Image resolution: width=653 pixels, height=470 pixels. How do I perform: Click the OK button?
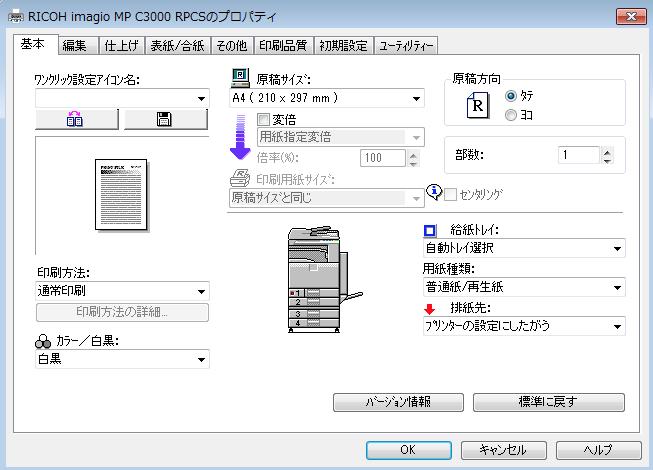(409, 450)
